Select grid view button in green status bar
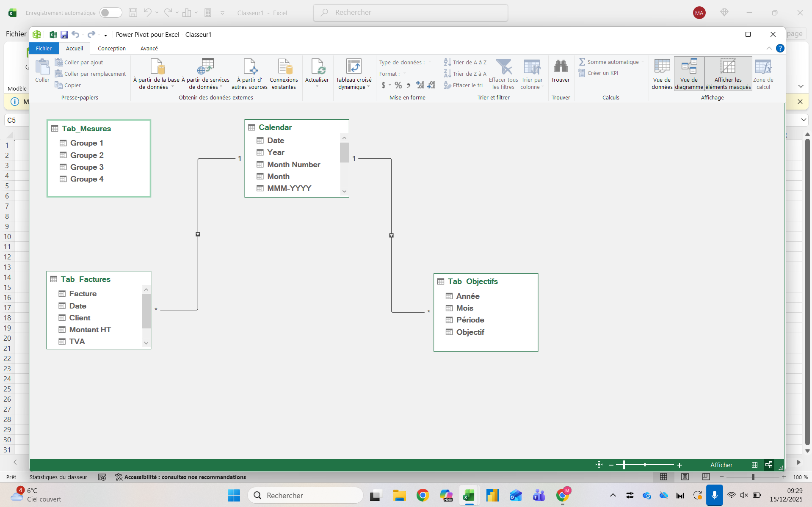Image resolution: width=812 pixels, height=507 pixels. 754,465
